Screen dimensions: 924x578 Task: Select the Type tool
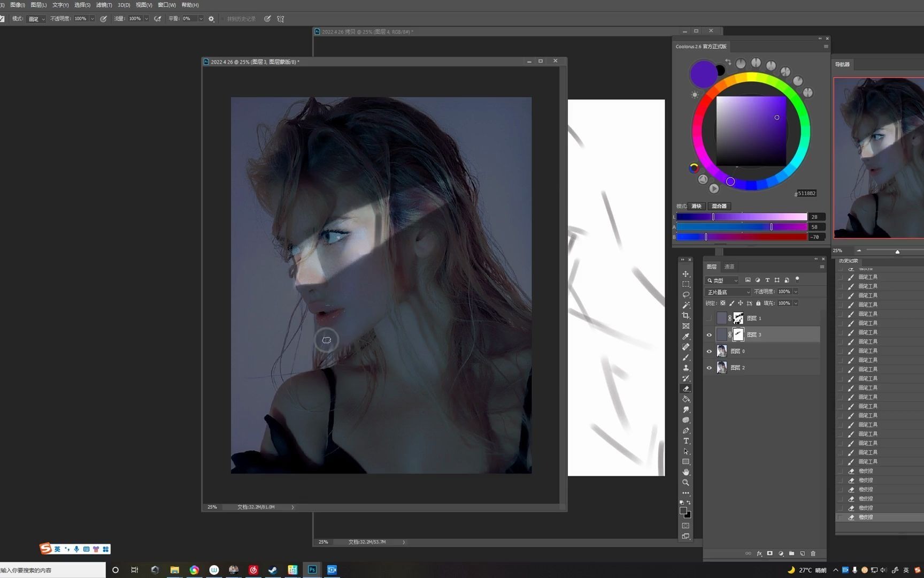(x=686, y=441)
